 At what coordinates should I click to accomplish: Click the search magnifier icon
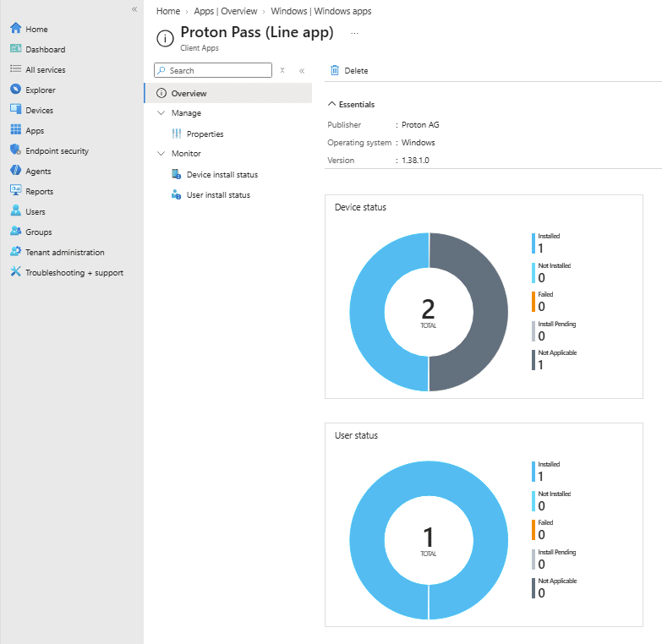[x=161, y=70]
